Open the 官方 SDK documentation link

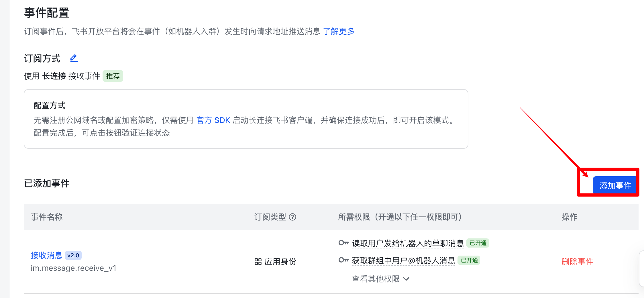(213, 120)
